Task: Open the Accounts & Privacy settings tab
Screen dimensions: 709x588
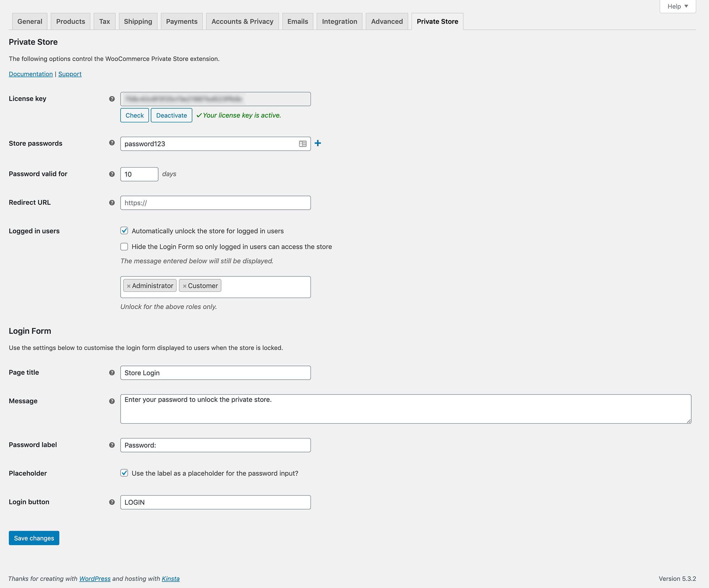Action: (x=242, y=21)
